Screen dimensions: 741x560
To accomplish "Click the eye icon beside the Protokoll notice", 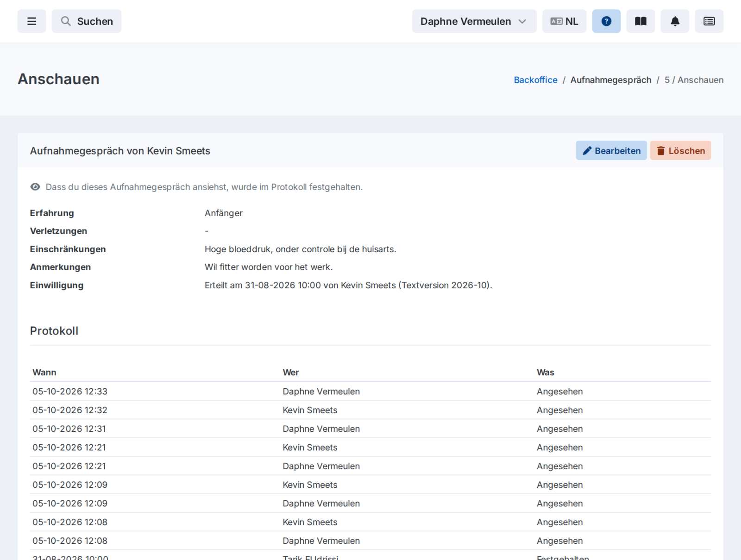I will click(35, 187).
